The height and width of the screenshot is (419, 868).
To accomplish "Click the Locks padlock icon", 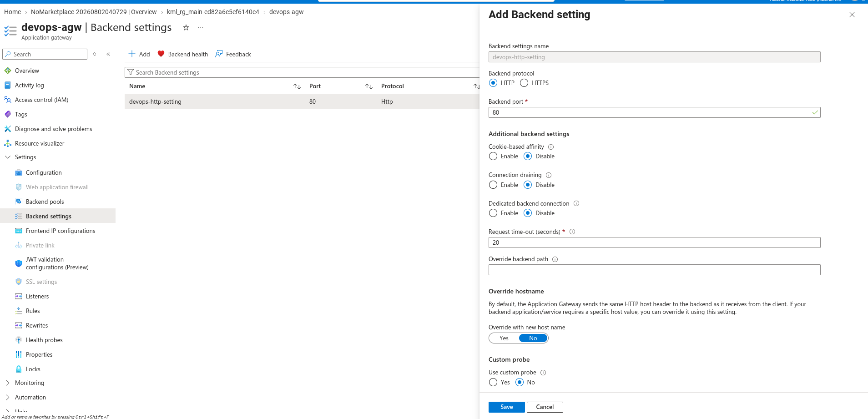I will tap(19, 369).
